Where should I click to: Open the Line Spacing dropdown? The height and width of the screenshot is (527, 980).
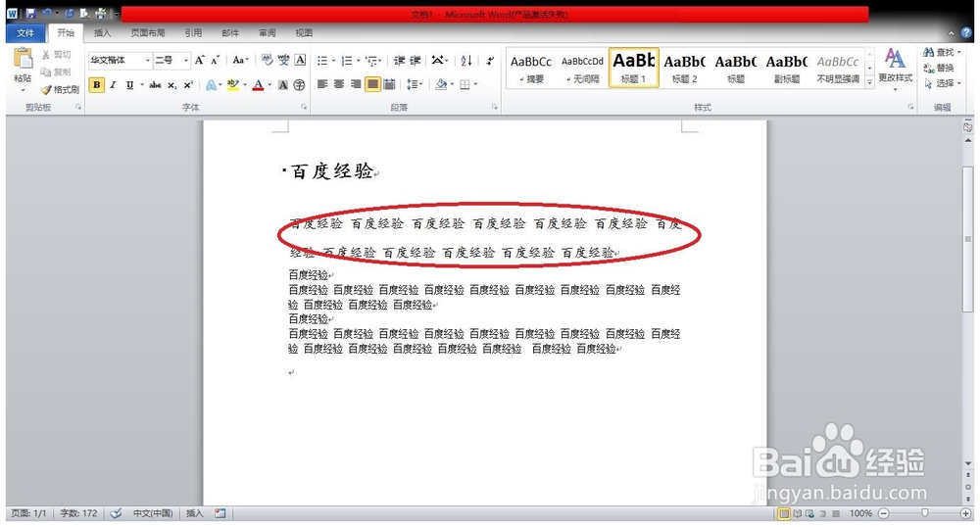tap(414, 83)
